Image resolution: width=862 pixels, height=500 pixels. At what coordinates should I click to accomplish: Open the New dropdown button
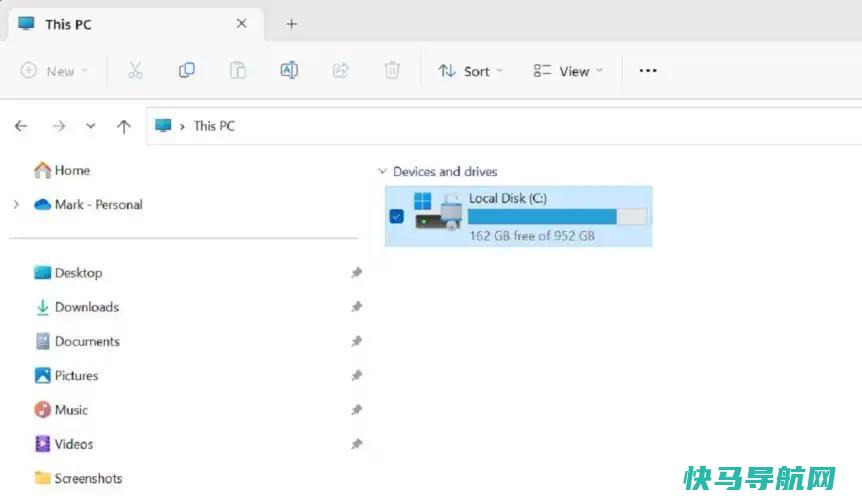point(54,71)
